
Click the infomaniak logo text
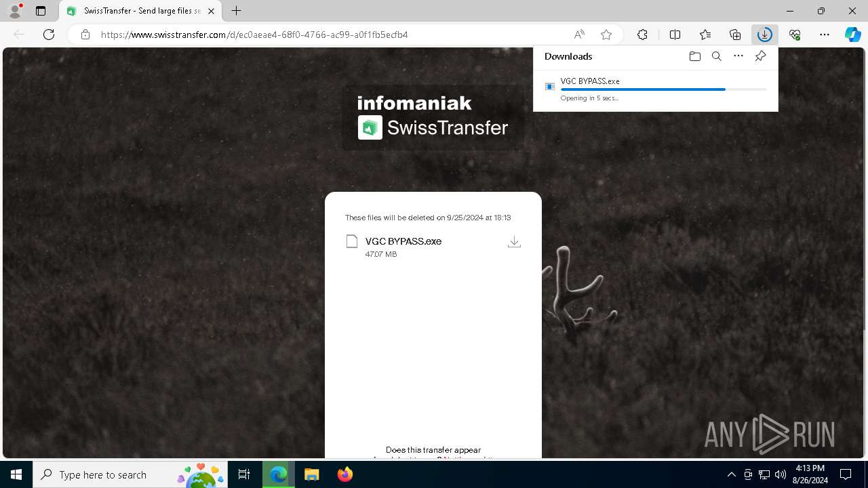[414, 103]
